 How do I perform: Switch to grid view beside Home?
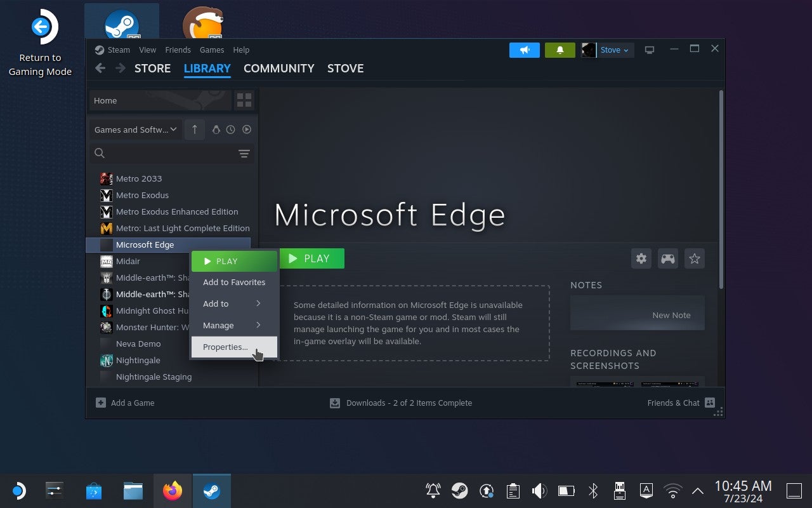[x=244, y=100]
